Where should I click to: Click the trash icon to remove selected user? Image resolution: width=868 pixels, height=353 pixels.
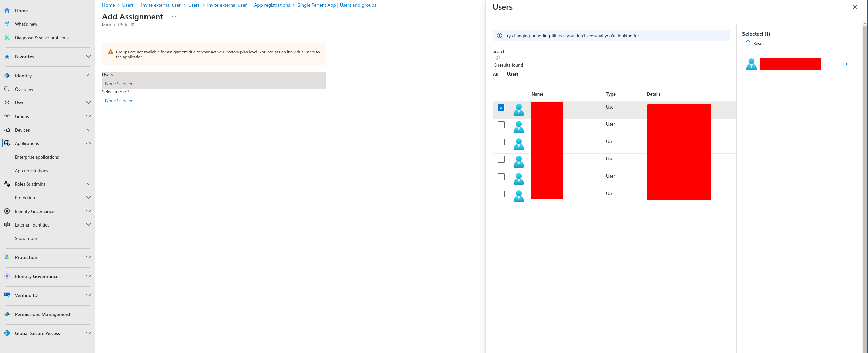[846, 64]
